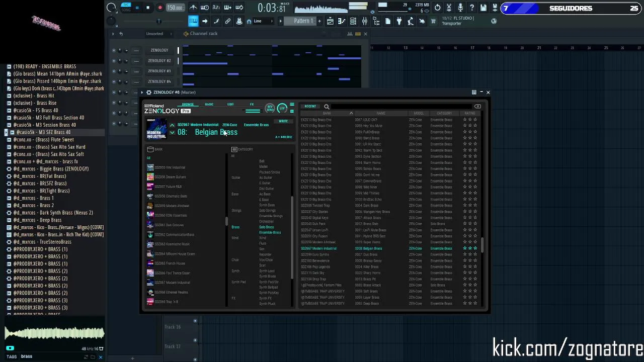Adjust the ZENOLOGY LEV level knob
644x362 pixels.
282,108
